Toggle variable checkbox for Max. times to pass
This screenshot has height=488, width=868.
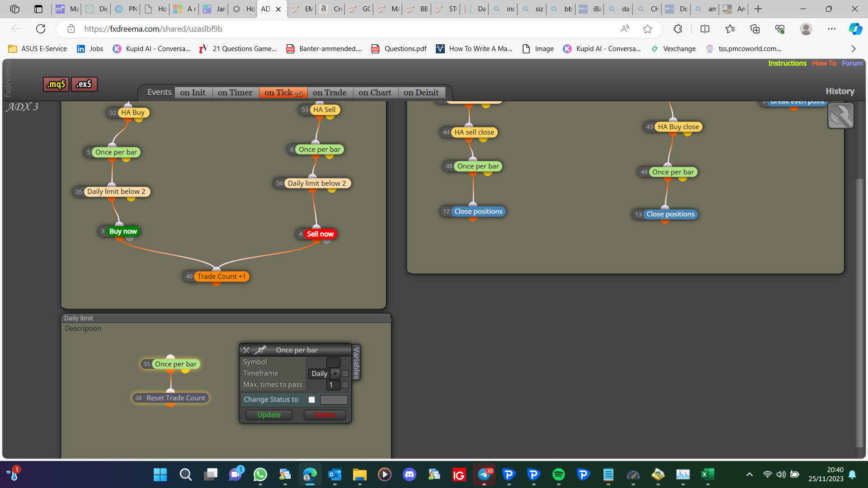point(345,385)
